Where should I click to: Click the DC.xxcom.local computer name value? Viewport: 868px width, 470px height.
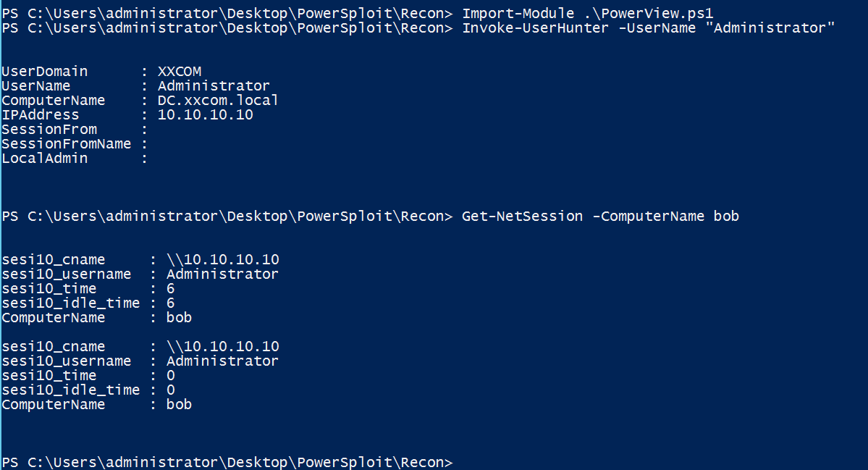click(x=218, y=100)
